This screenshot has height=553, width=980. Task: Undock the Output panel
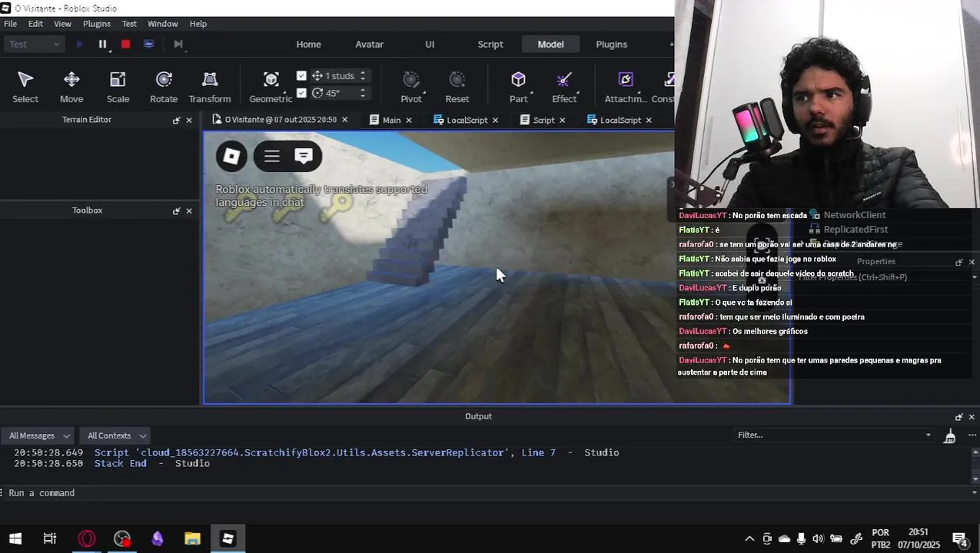(958, 416)
